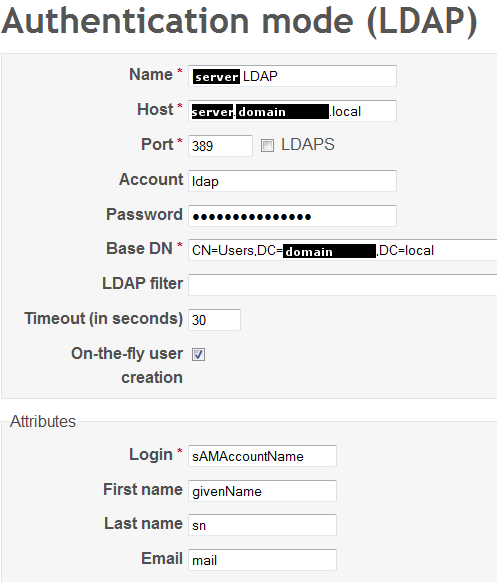Click the Authentication mode (LDAP) heading
This screenshot has width=497, height=582.
coord(239,22)
